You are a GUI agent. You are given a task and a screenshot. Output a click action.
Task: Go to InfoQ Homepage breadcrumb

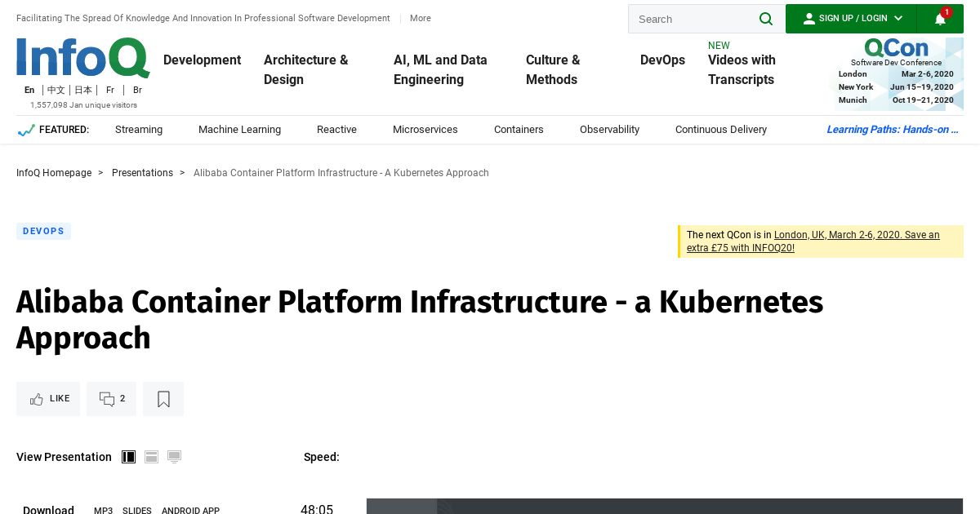coord(54,173)
